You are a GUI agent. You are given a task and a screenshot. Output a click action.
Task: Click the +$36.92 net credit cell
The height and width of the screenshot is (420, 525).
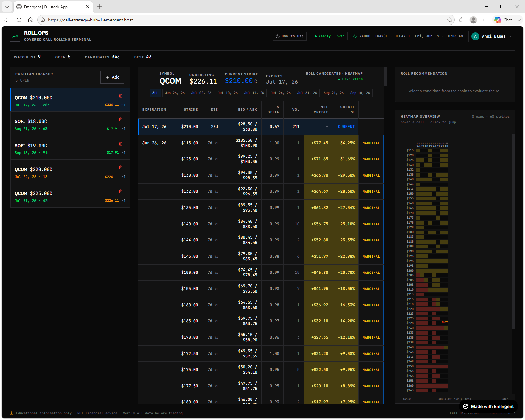(x=318, y=305)
